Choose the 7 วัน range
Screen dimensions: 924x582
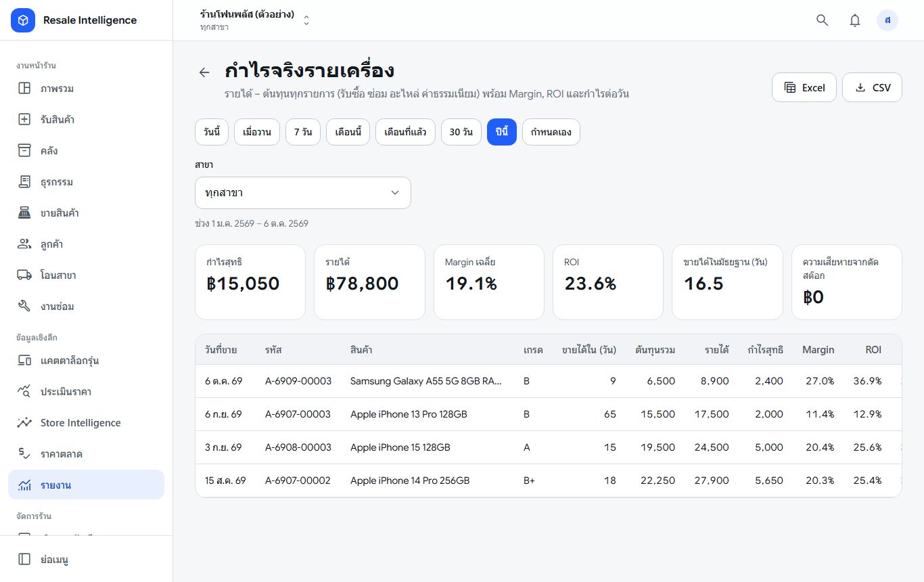[303, 132]
